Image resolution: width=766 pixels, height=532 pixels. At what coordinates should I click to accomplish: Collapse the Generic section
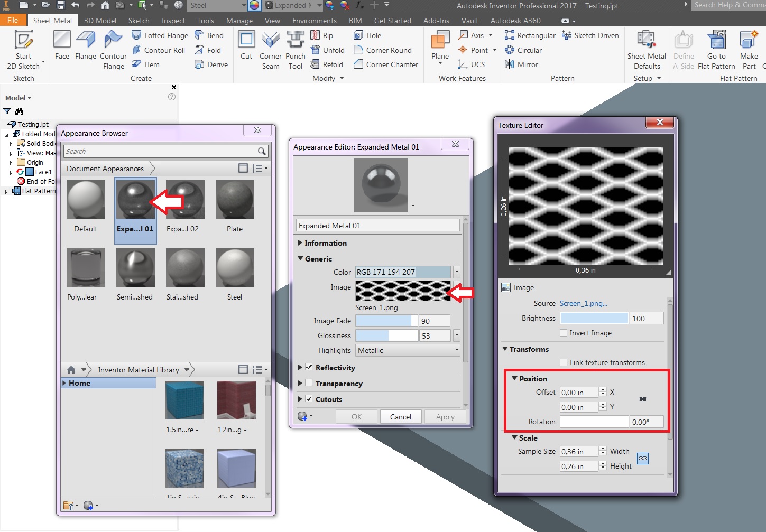[301, 259]
